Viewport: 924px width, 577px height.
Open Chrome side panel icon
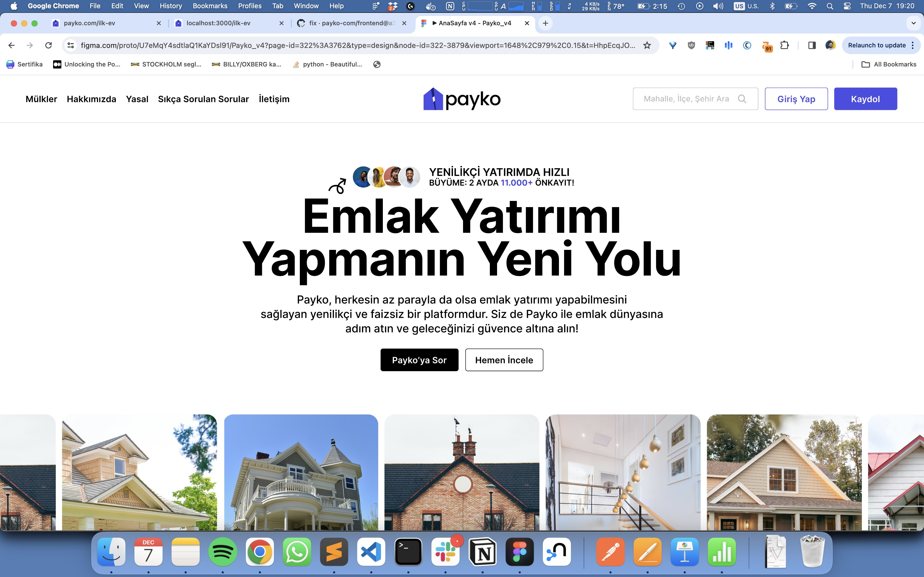[812, 45]
